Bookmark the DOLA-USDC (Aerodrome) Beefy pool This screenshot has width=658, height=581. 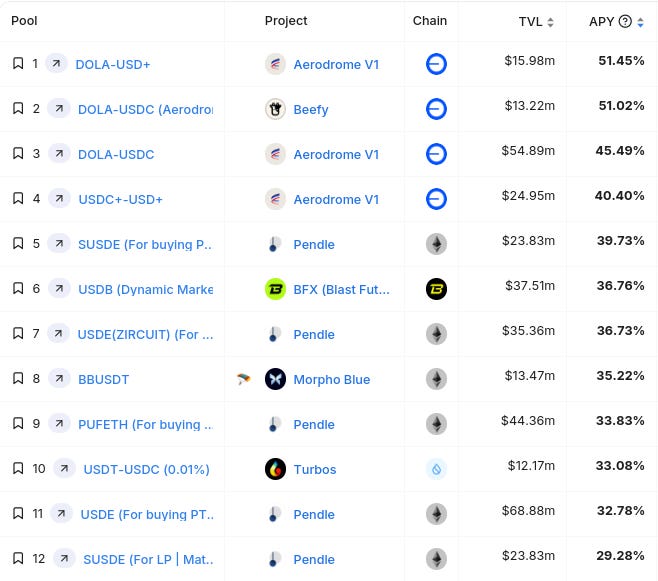[x=18, y=108]
